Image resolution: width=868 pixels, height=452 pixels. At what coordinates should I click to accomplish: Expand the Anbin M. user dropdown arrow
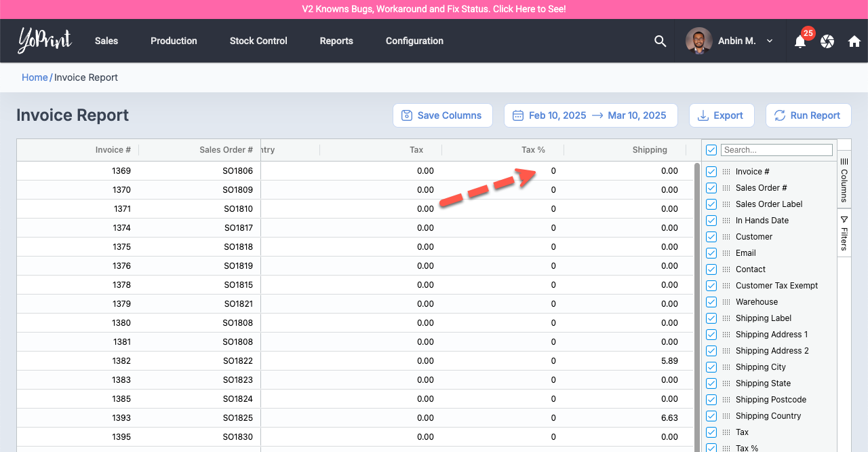point(770,41)
